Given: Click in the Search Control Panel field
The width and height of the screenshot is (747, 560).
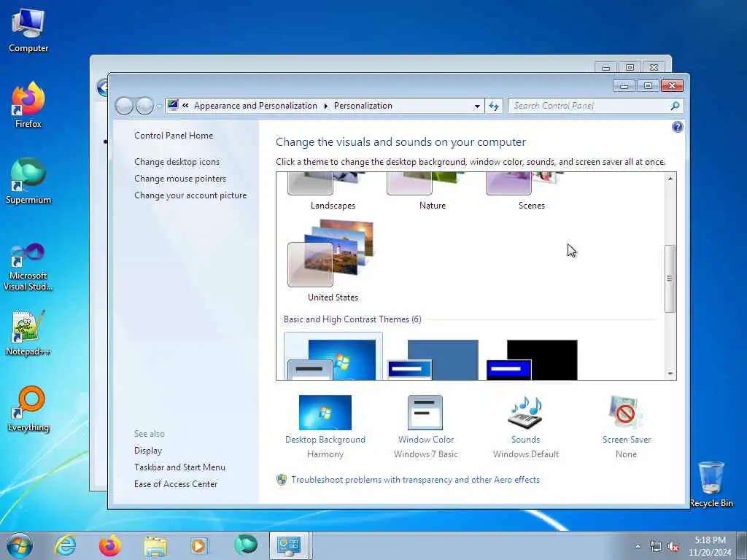Looking at the screenshot, I should tap(589, 106).
